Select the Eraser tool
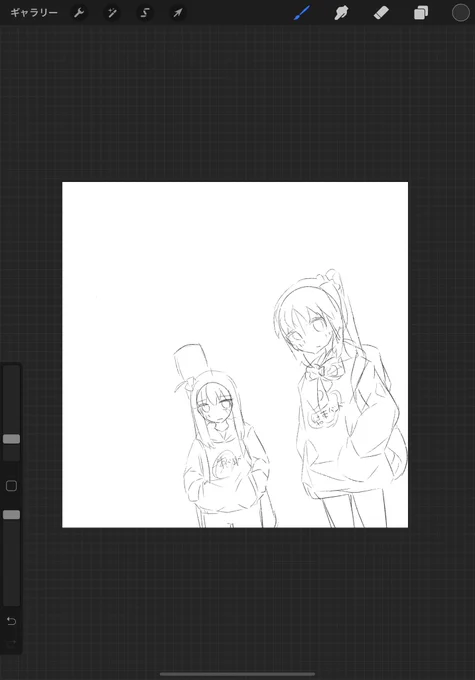 (381, 13)
